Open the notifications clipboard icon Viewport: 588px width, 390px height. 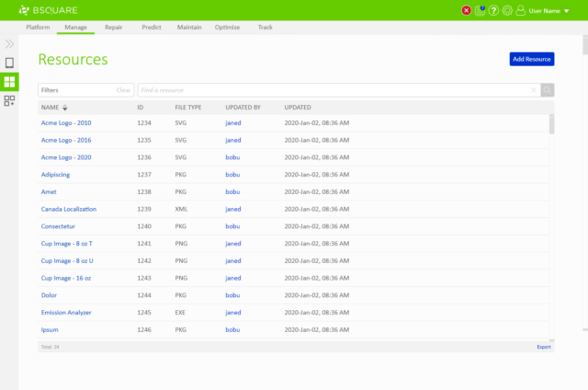(x=481, y=10)
